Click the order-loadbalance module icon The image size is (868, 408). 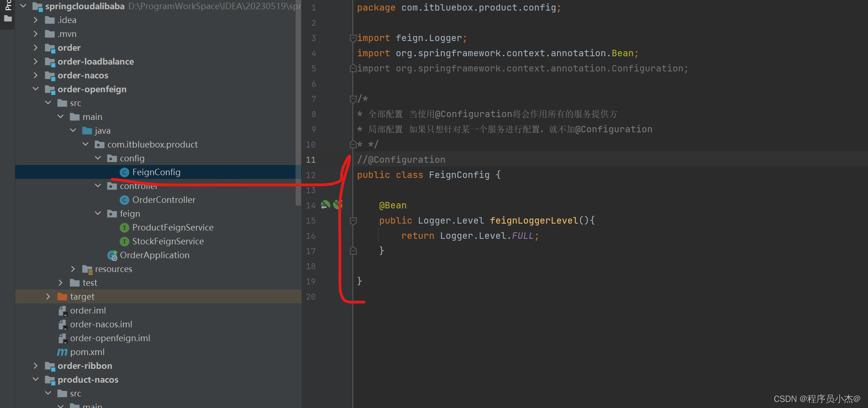pos(50,62)
